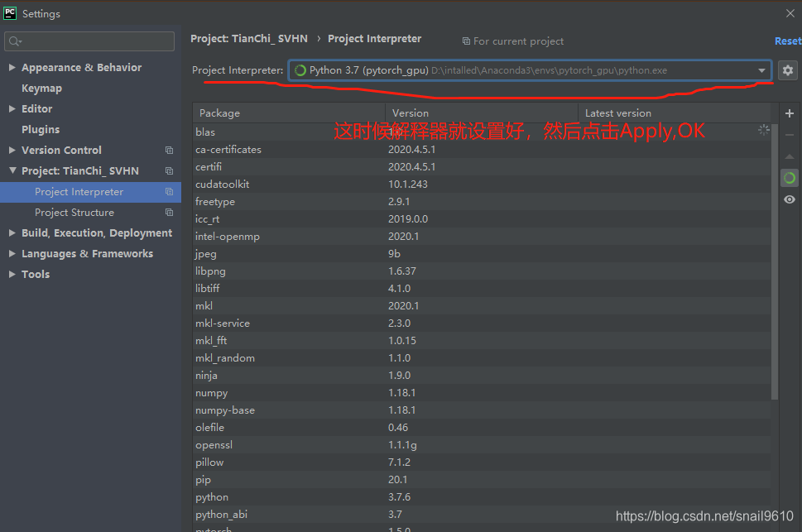The image size is (802, 532).
Task: Select the mkl_fft package row
Action: click(x=482, y=341)
